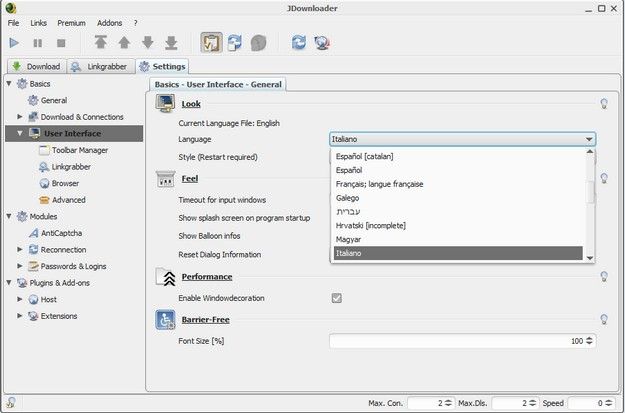The image size is (625, 413).
Task: Click the globe reconnect toolbar icon
Action: click(322, 42)
